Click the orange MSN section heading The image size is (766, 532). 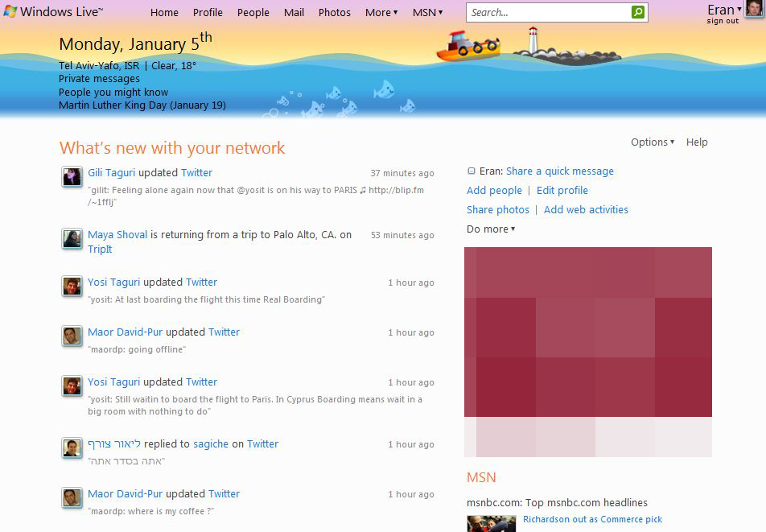[x=481, y=477]
